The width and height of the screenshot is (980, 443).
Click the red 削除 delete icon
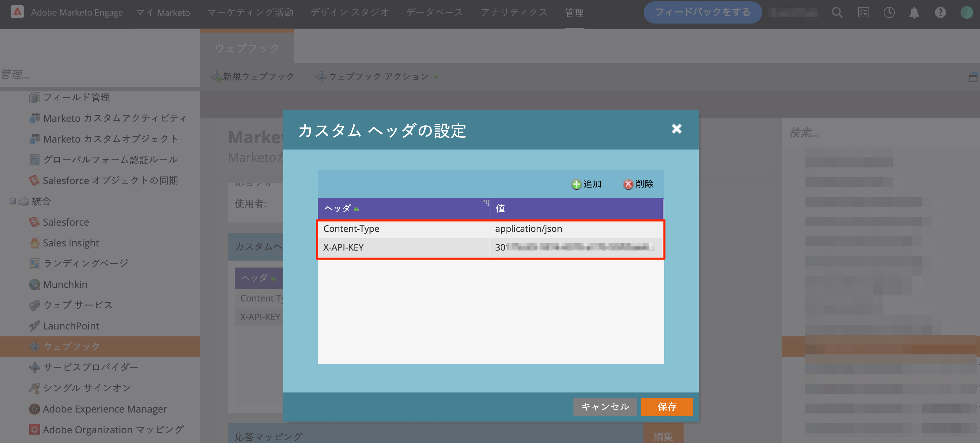click(x=628, y=184)
